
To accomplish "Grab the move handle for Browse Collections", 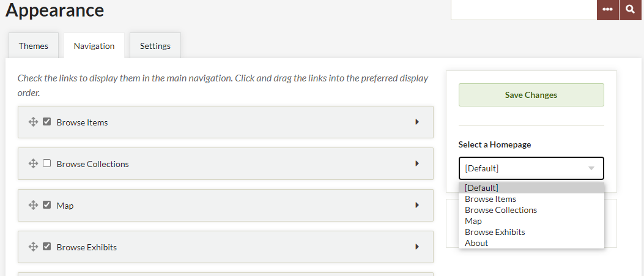I will point(33,163).
